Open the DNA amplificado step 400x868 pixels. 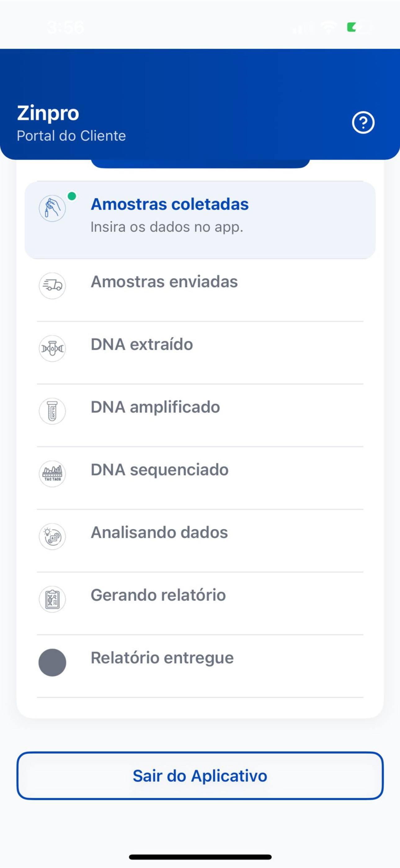click(200, 415)
